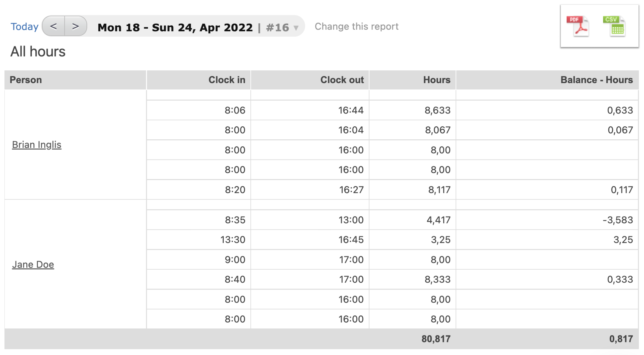Select total balance 0,817
Screen dimensions: 644x355
[621, 339]
